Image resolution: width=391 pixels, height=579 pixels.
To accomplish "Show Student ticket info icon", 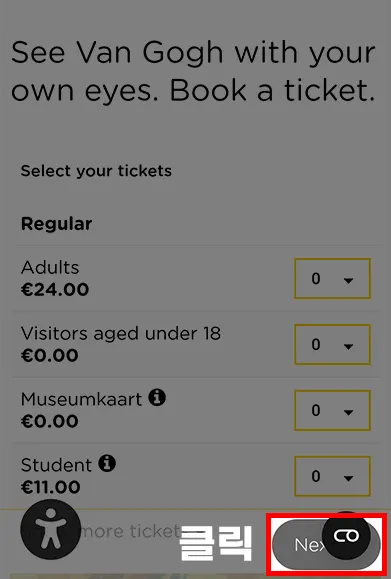I will (107, 463).
